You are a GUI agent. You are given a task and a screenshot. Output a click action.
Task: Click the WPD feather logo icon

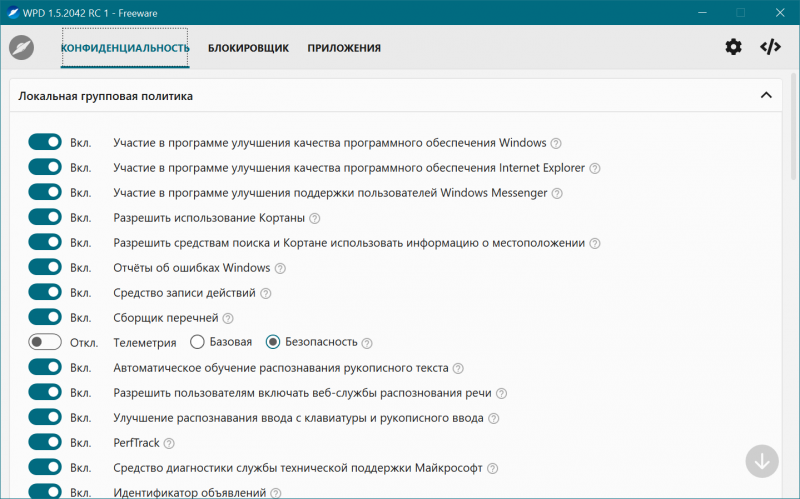click(x=22, y=48)
